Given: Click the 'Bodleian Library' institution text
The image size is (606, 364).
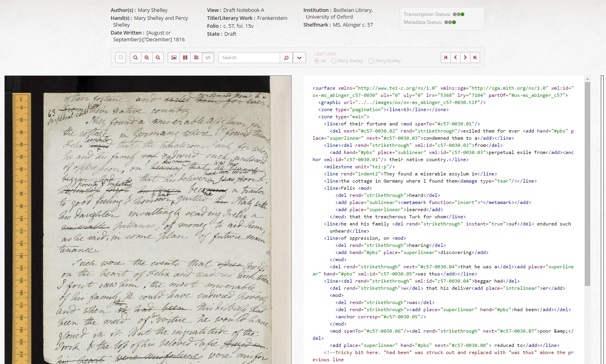Looking at the screenshot, I should pyautogui.click(x=353, y=10).
